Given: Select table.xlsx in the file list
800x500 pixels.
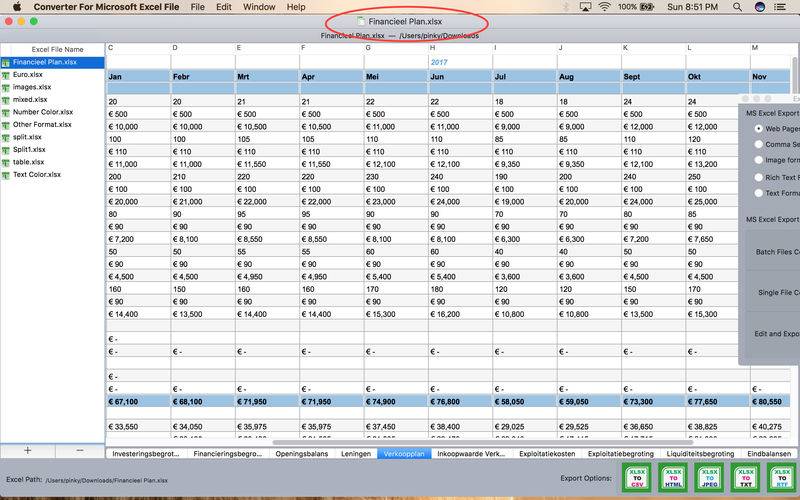Looking at the screenshot, I should (x=53, y=163).
